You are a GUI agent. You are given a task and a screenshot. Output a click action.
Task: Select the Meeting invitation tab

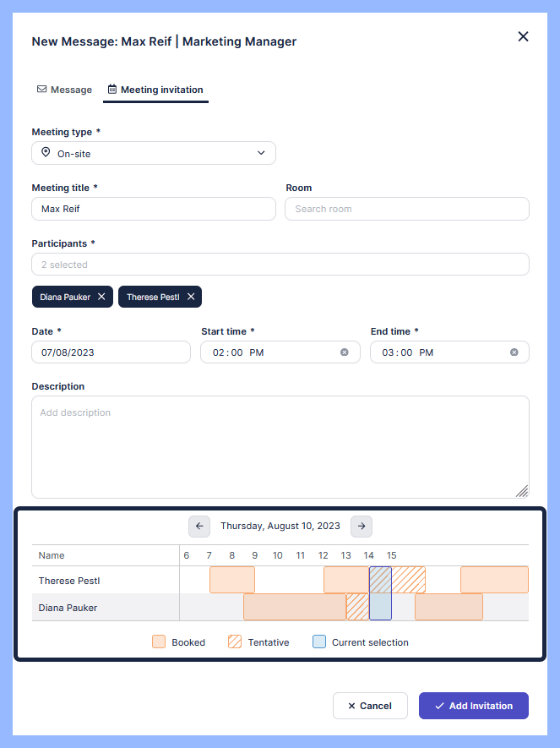click(x=155, y=90)
